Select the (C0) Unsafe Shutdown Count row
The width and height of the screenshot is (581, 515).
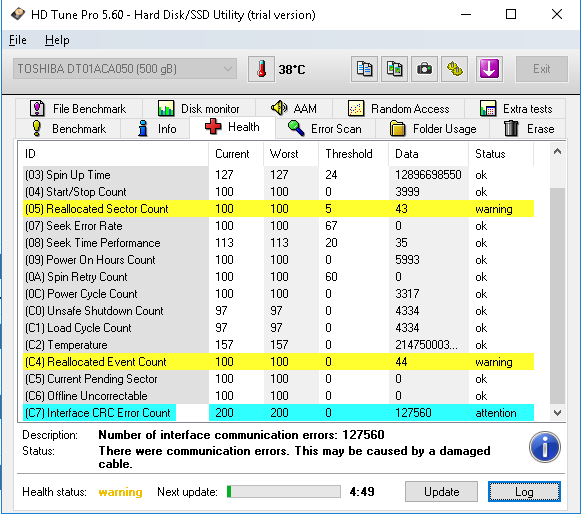pyautogui.click(x=278, y=311)
